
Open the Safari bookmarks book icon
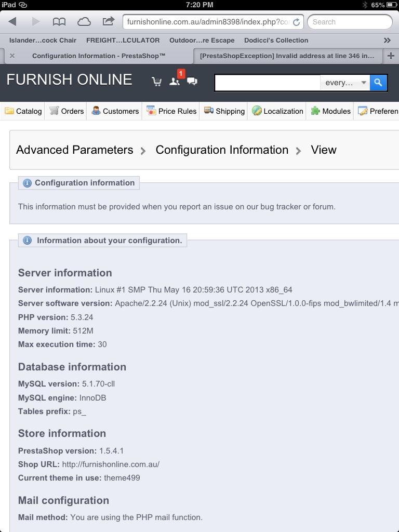click(x=59, y=22)
